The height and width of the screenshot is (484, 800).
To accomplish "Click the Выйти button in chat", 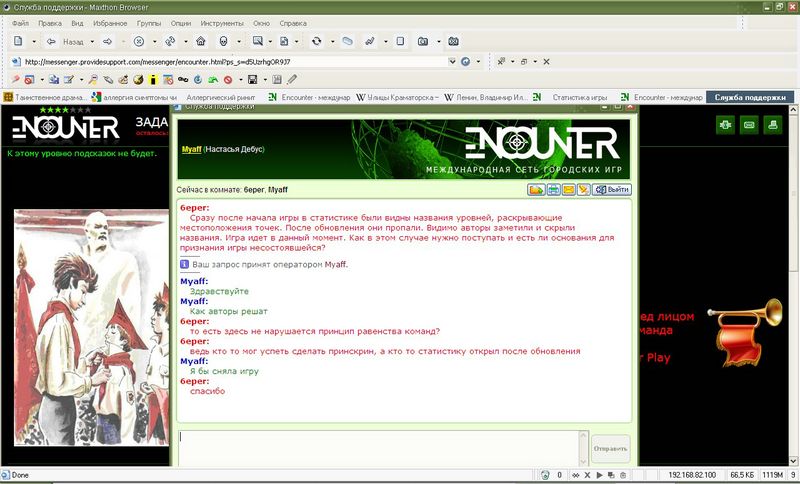I will coord(612,190).
